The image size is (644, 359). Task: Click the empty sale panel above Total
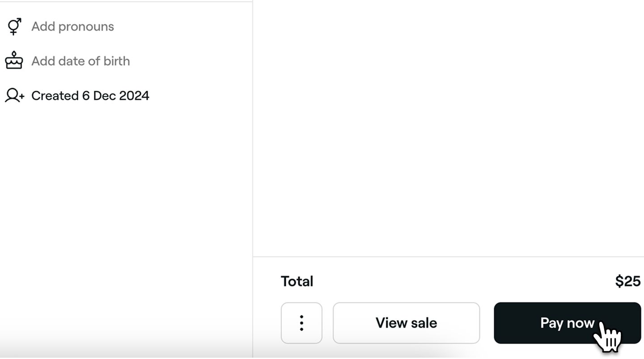447,130
